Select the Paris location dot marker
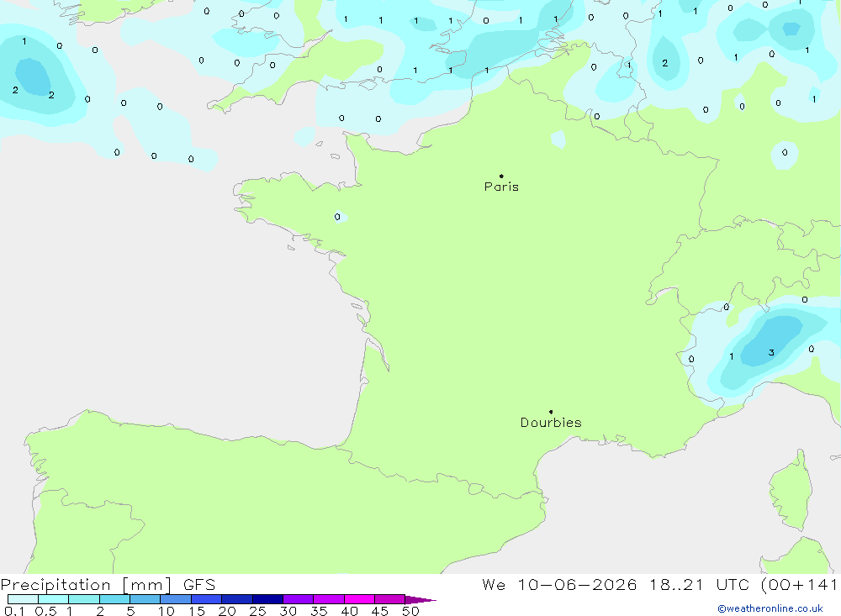 tap(501, 176)
